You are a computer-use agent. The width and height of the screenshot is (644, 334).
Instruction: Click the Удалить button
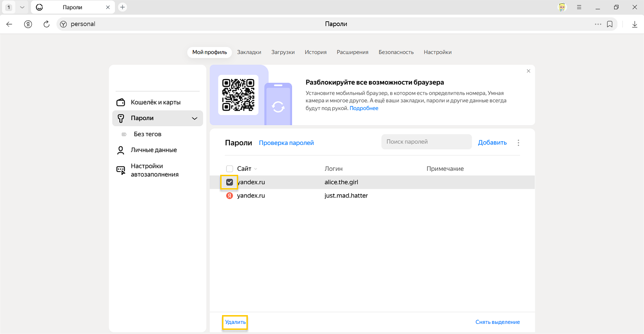[235, 322]
